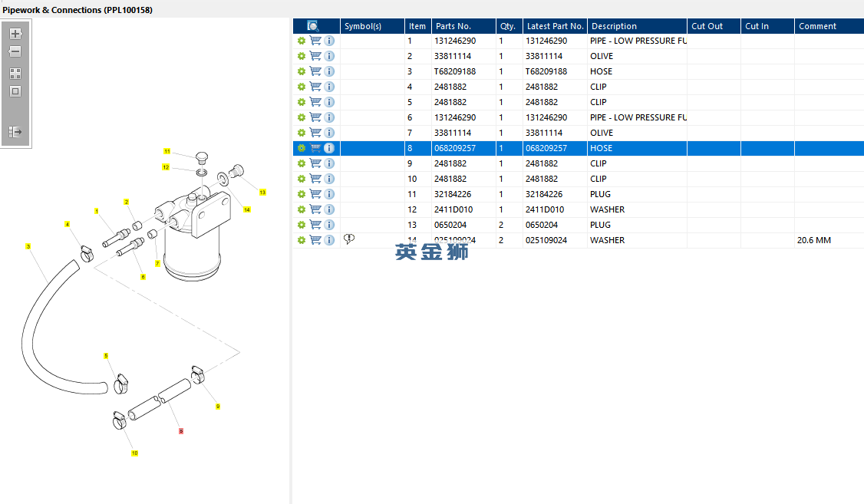
Task: Click the Comment column header
Action: (829, 26)
